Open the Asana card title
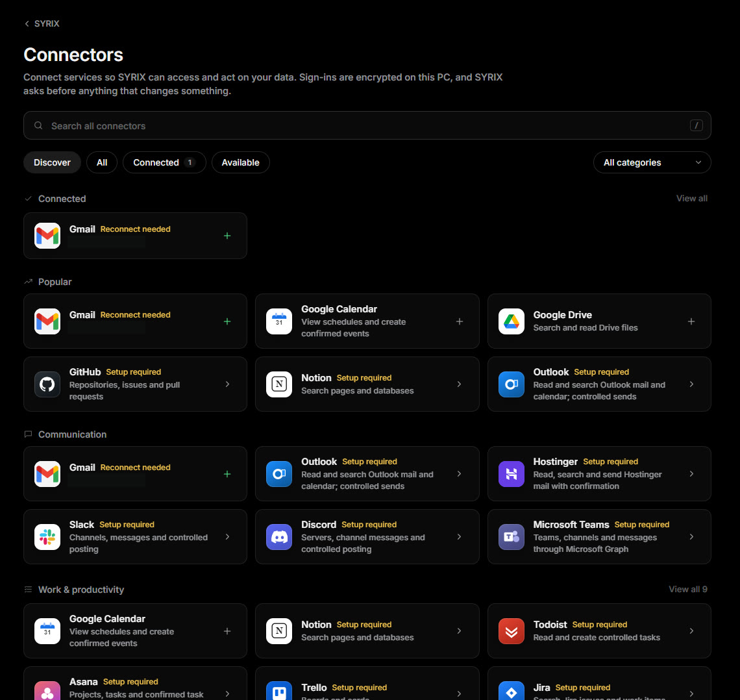Viewport: 740px width, 700px height. point(84,682)
